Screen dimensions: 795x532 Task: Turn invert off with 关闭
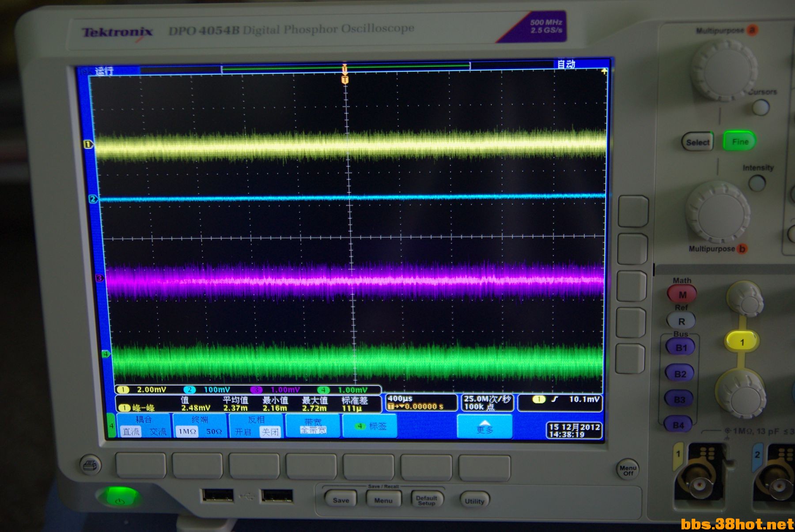[270, 432]
